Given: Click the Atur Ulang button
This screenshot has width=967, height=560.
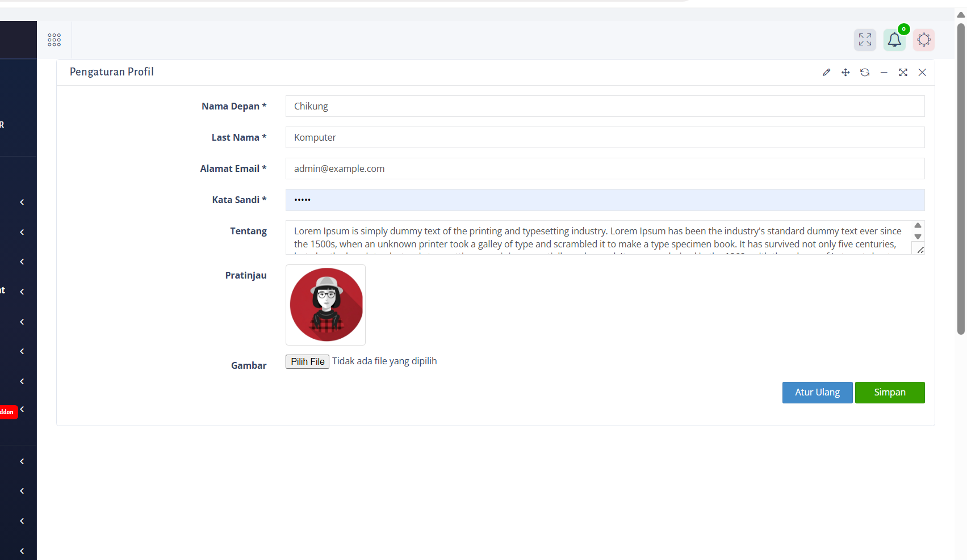Looking at the screenshot, I should coord(817,393).
